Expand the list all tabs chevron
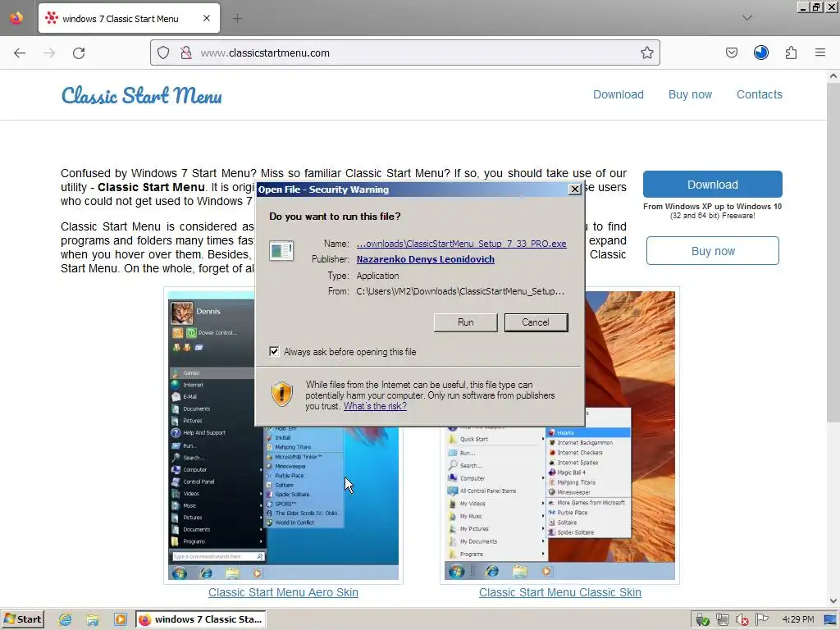840x630 pixels. pyautogui.click(x=746, y=18)
